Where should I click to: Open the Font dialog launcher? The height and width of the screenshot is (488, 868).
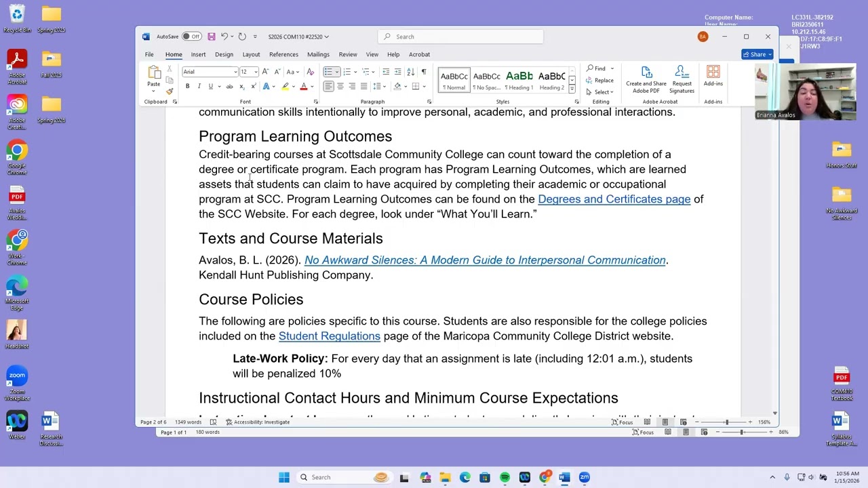pyautogui.click(x=316, y=102)
